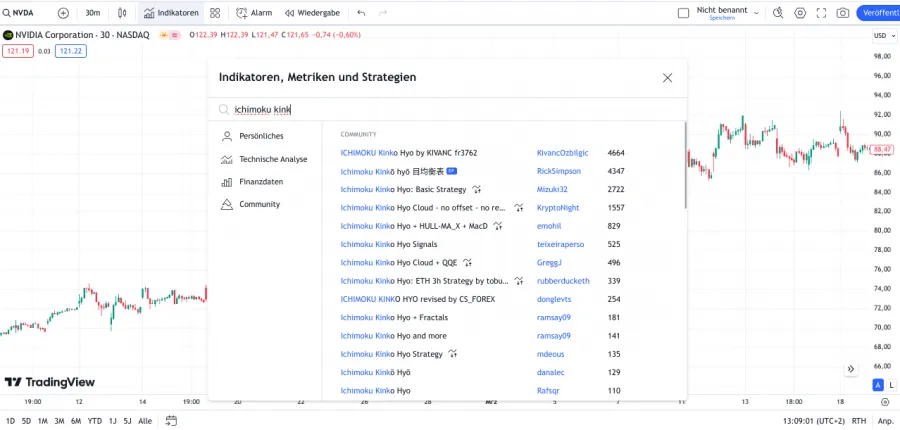Add symbol to compare with plus icon
Screen dimensions: 900x430
tap(63, 13)
